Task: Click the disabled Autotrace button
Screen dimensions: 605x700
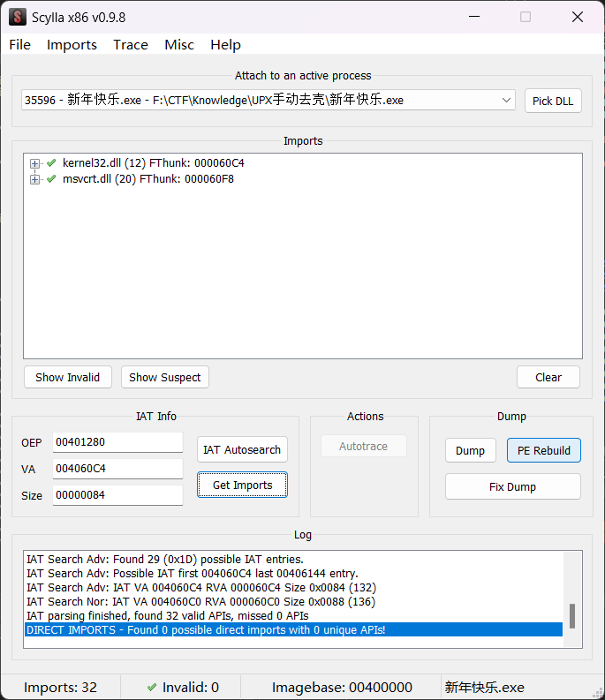Action: 364,446
